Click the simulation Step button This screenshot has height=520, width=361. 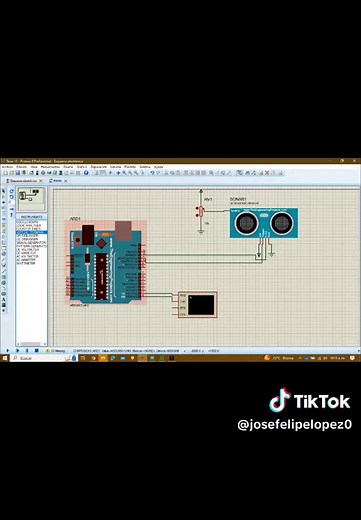(x=17, y=351)
